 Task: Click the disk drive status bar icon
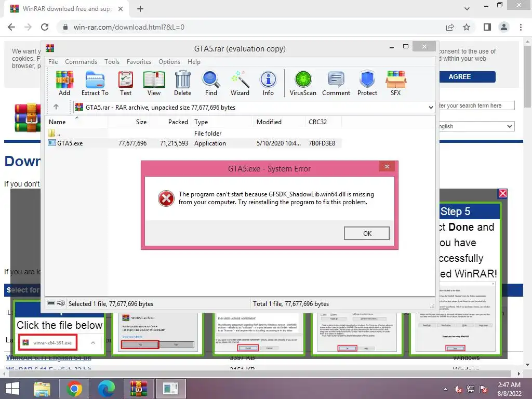pos(51,303)
